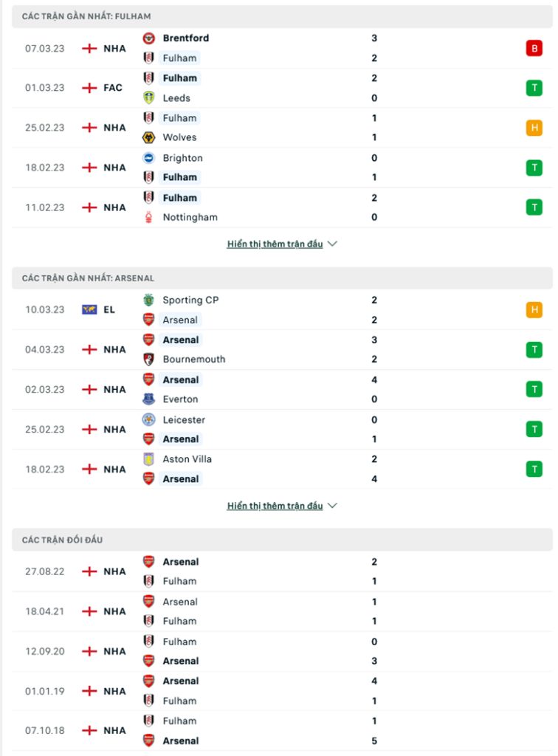This screenshot has width=558, height=756.
Task: Click the Brentford club crest icon
Action: coord(149,38)
